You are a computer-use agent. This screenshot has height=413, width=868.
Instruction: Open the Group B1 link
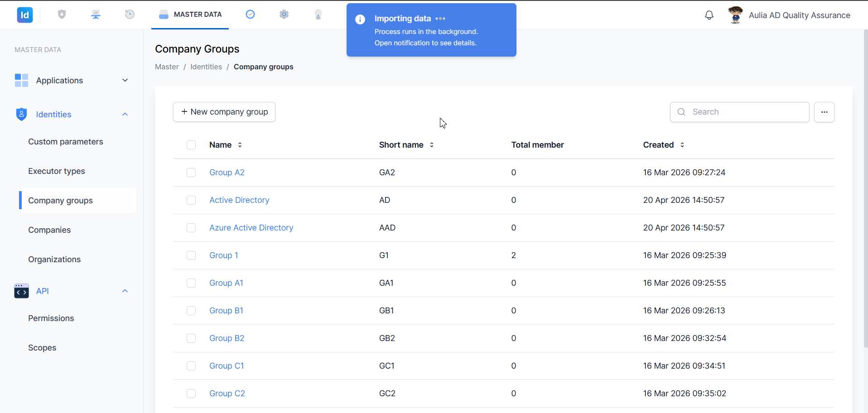pos(226,311)
